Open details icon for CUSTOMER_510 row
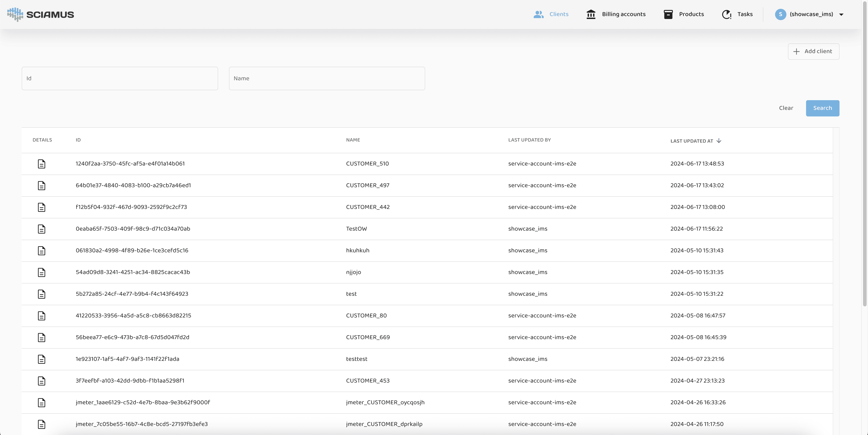 [41, 164]
